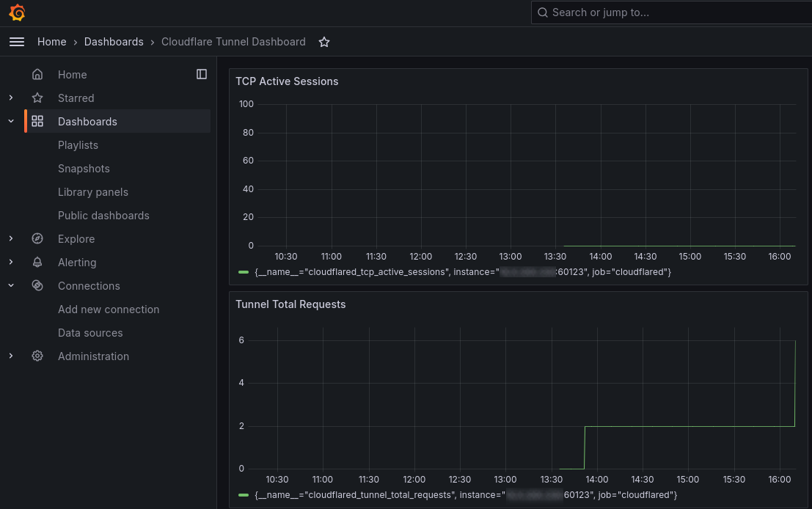This screenshot has height=509, width=812.
Task: Click the Administration gear icon
Action: pos(37,356)
